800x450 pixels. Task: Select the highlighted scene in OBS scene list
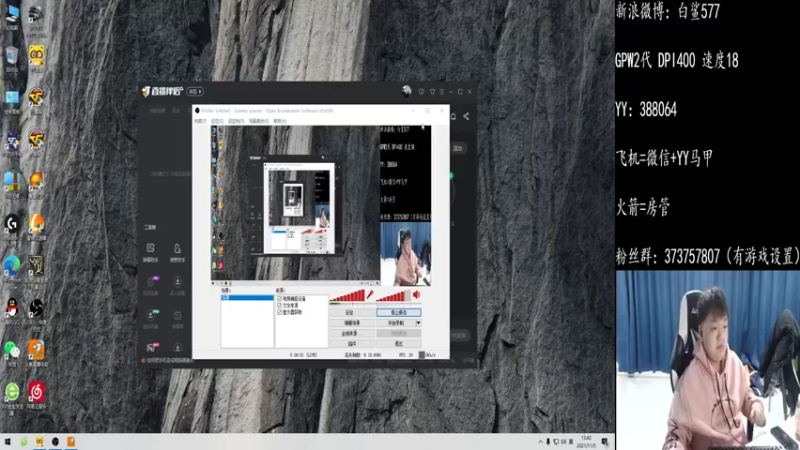247,297
